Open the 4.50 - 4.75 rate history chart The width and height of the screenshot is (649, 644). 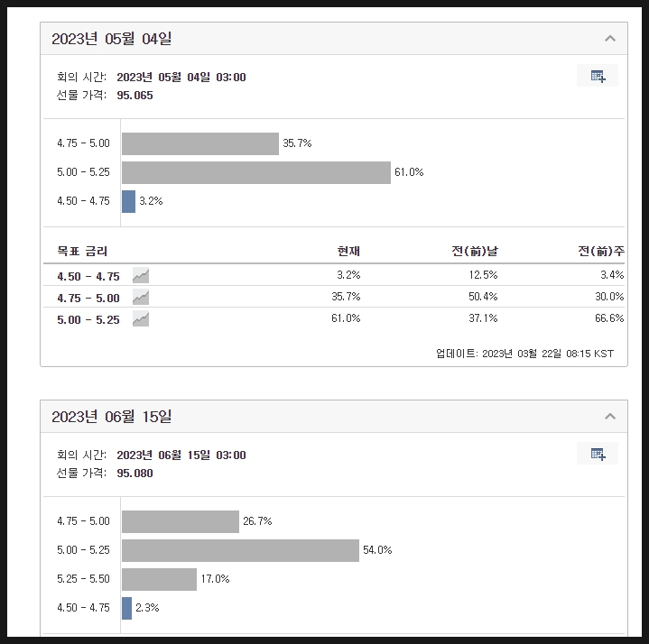[141, 275]
